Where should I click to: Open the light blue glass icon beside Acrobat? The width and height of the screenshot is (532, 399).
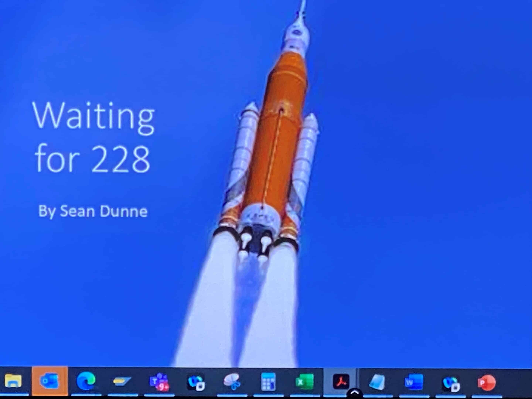(x=377, y=382)
